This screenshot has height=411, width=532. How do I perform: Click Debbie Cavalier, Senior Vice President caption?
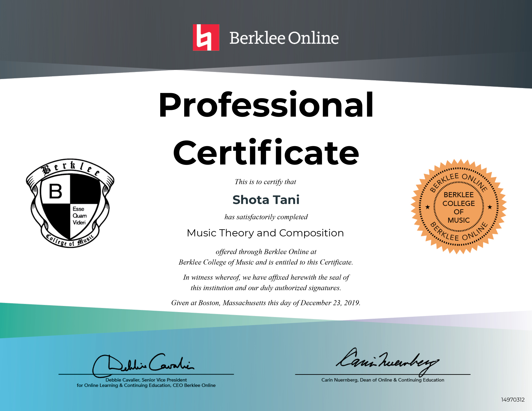(146, 380)
